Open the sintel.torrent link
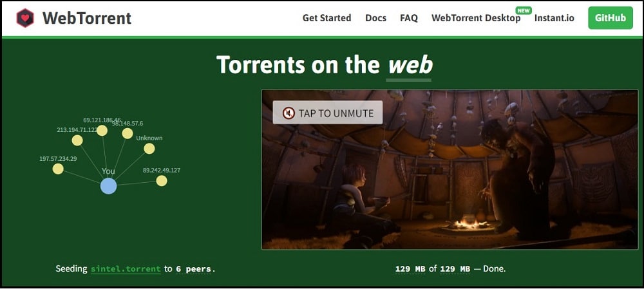 click(x=126, y=269)
